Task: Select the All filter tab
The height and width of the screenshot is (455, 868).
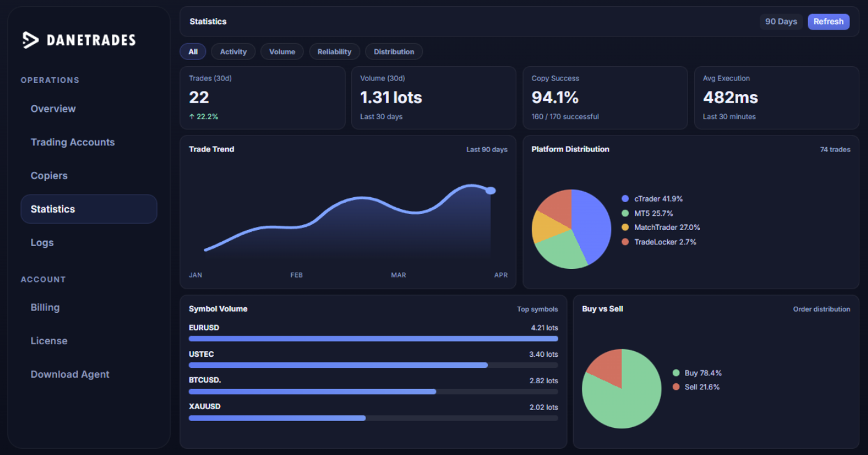Action: pos(193,52)
